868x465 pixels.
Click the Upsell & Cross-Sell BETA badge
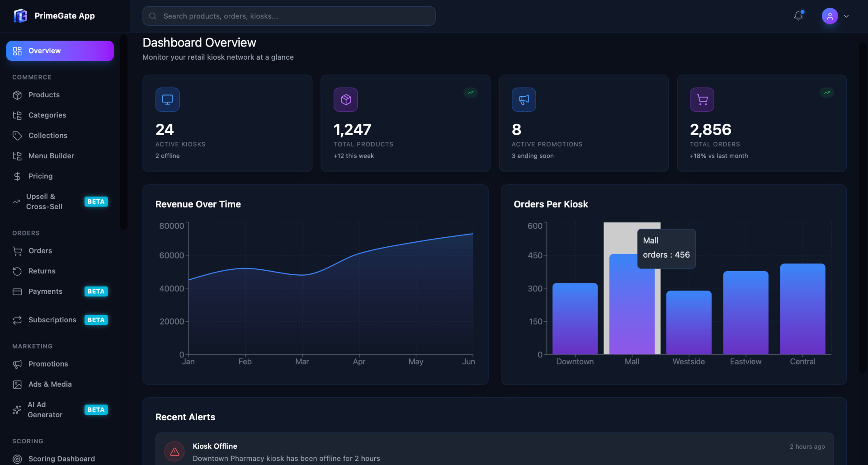96,202
